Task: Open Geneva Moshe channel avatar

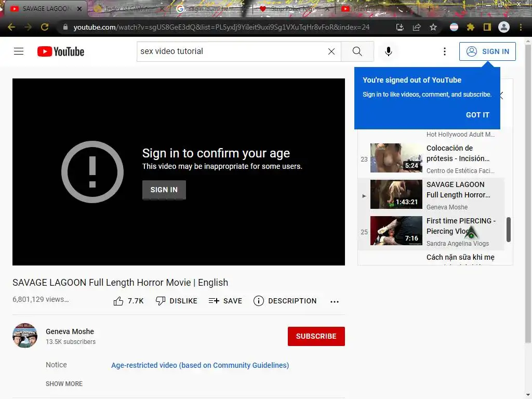Action: point(25,336)
